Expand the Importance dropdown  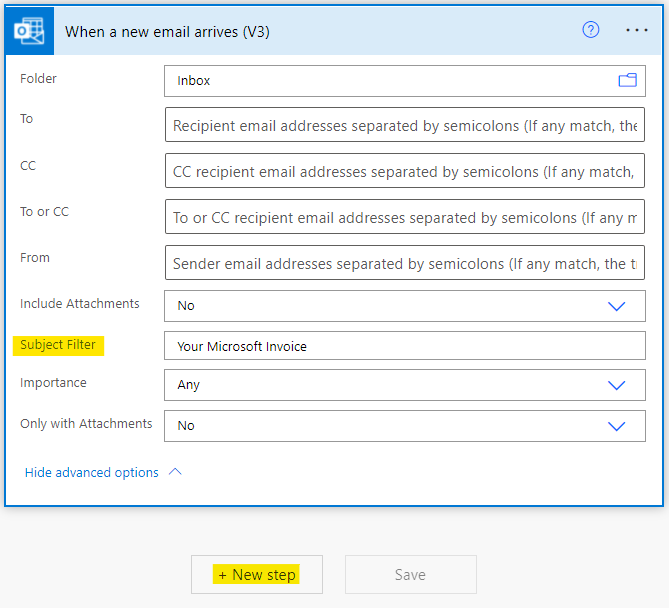[x=617, y=385]
